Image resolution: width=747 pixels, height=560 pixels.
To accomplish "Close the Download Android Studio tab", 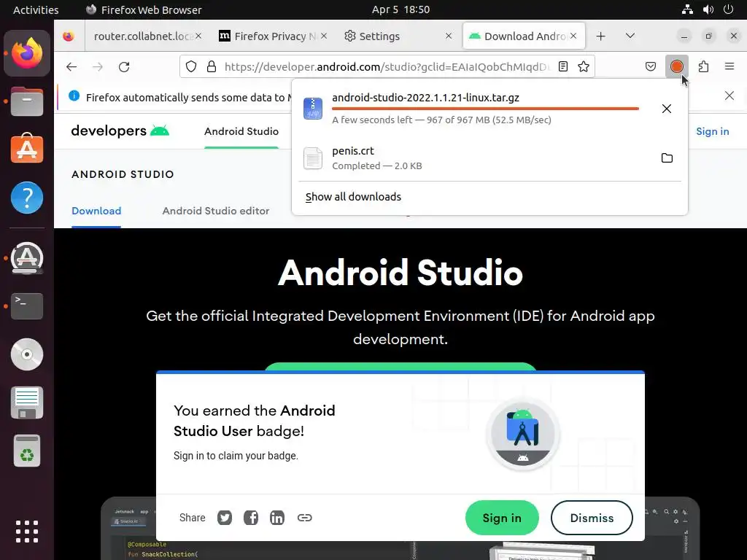I will tap(573, 36).
